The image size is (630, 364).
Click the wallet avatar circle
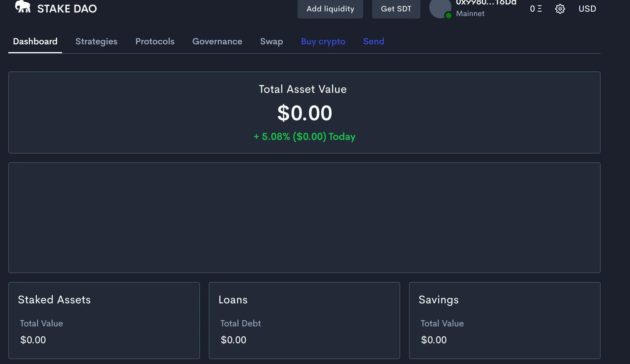440,8
